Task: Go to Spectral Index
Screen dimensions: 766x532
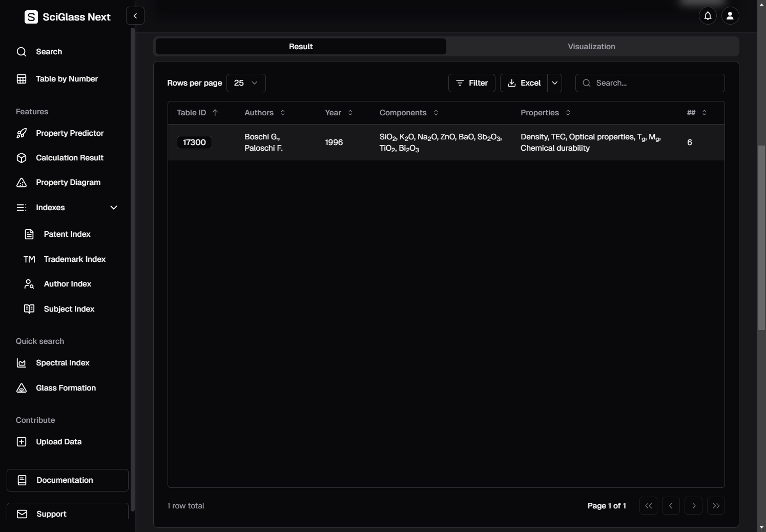Action: (x=63, y=363)
